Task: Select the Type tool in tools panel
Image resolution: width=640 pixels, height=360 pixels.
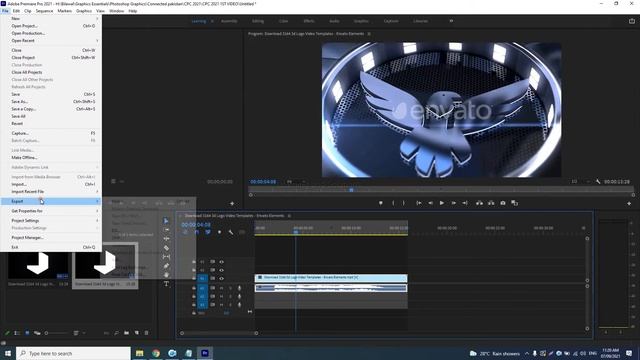Action: pos(166,284)
